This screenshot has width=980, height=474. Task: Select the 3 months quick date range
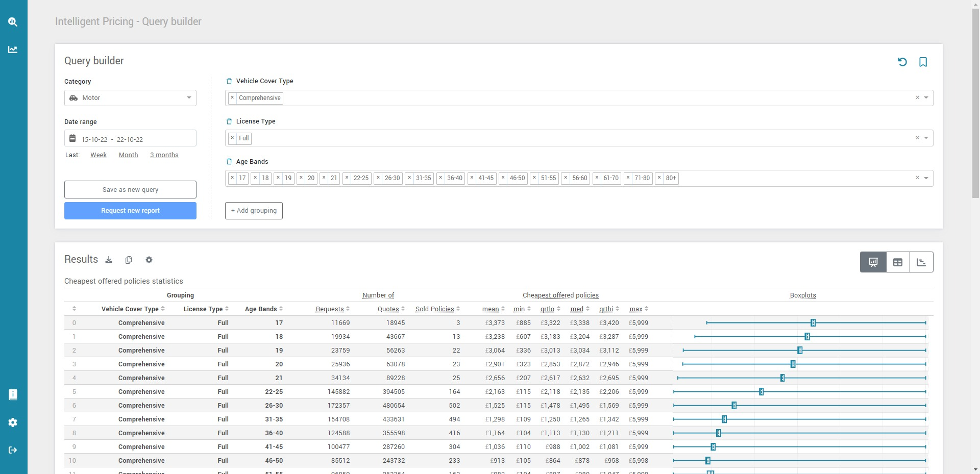(x=163, y=155)
